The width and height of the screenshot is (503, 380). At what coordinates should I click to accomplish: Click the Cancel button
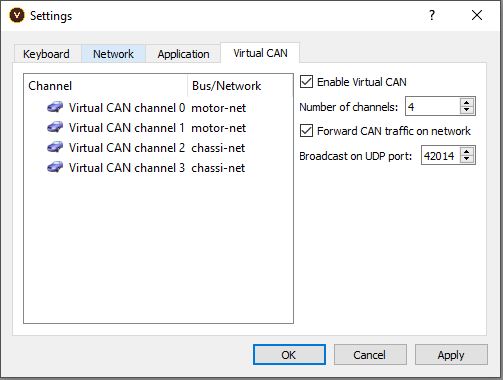[370, 355]
